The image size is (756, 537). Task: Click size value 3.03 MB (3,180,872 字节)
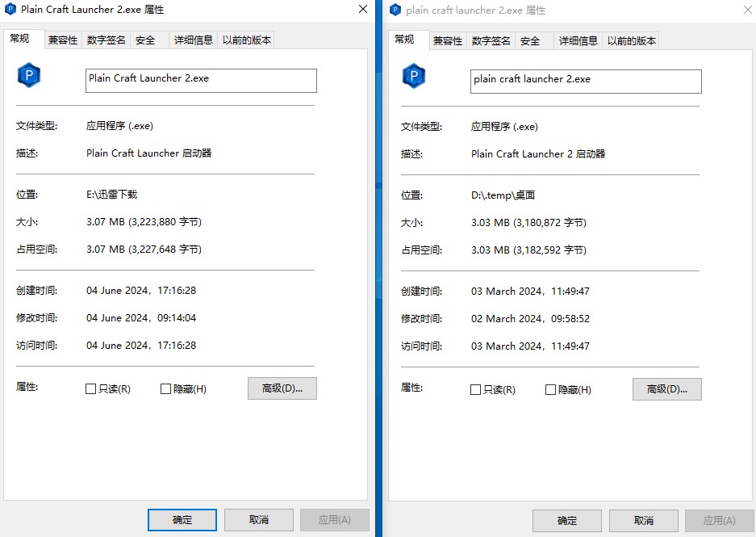[528, 223]
